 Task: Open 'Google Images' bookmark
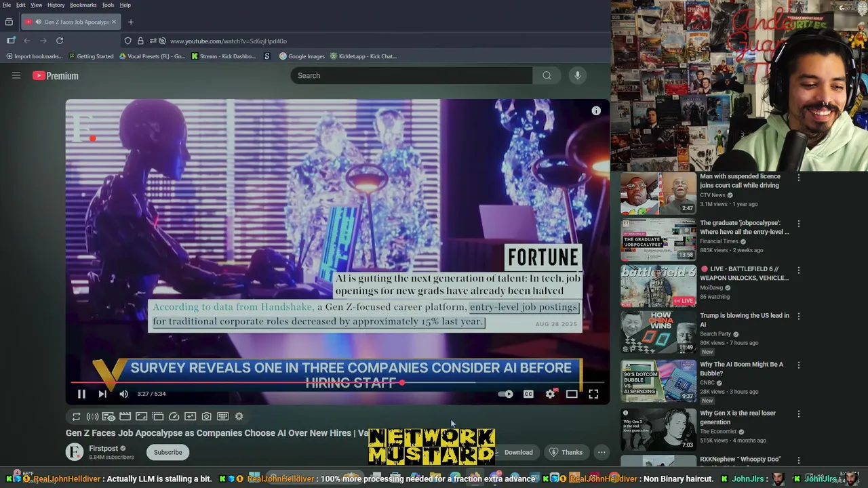[302, 56]
